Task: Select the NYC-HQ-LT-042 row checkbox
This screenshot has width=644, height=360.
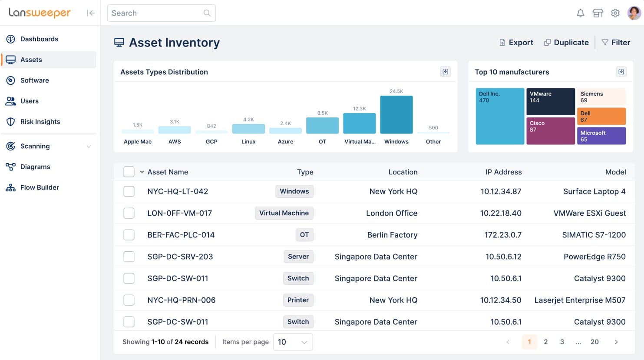Action: pyautogui.click(x=129, y=191)
